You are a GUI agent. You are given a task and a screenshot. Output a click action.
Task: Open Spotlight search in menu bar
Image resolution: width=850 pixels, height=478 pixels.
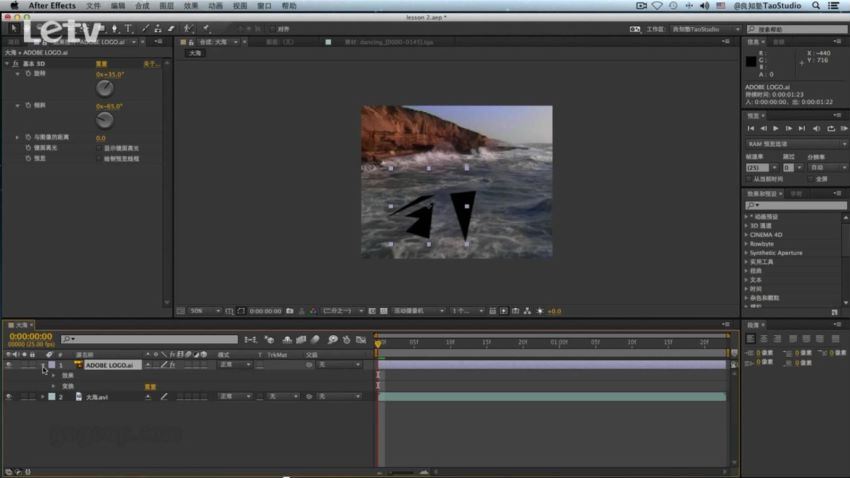tap(816, 5)
